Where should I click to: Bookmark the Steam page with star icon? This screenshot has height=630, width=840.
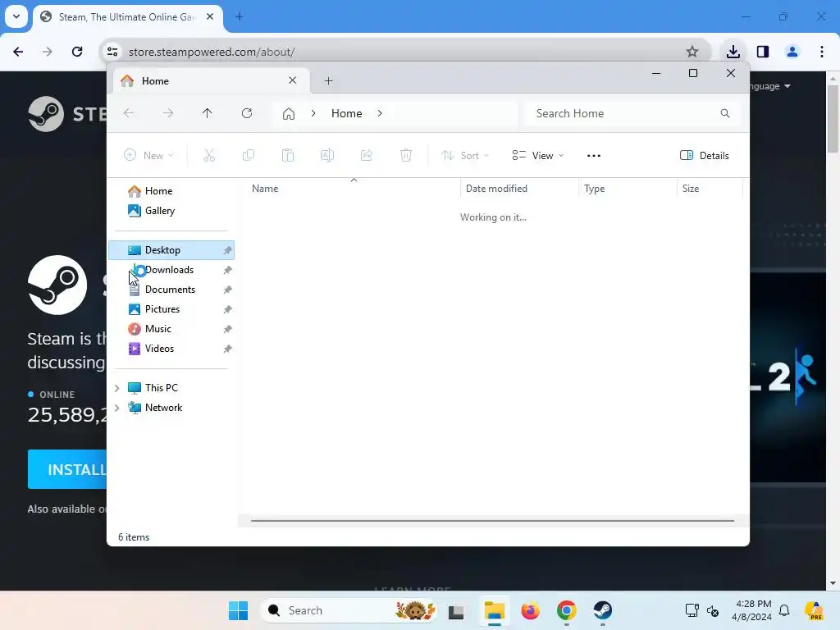click(692, 52)
